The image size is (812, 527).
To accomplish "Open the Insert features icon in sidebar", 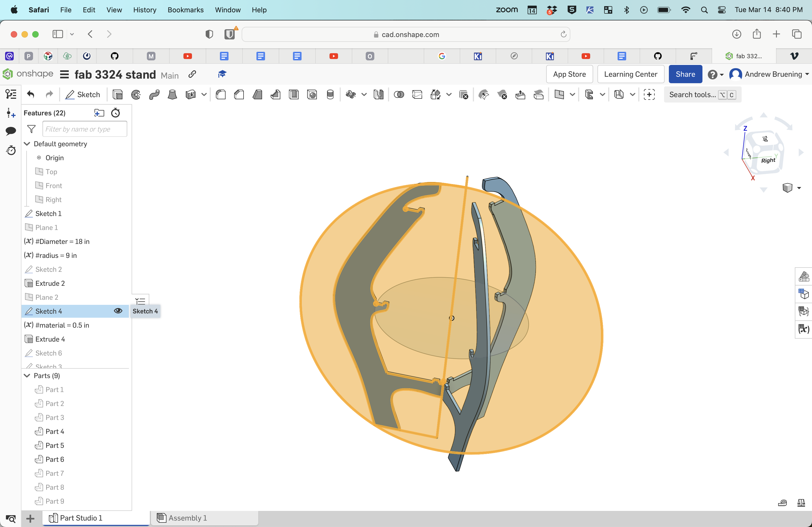I will [11, 113].
